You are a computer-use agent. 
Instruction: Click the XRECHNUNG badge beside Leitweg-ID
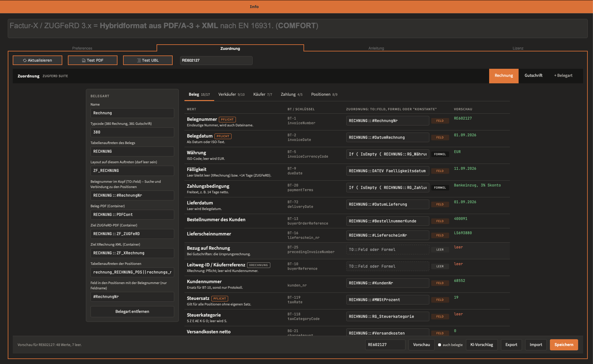tap(259, 265)
